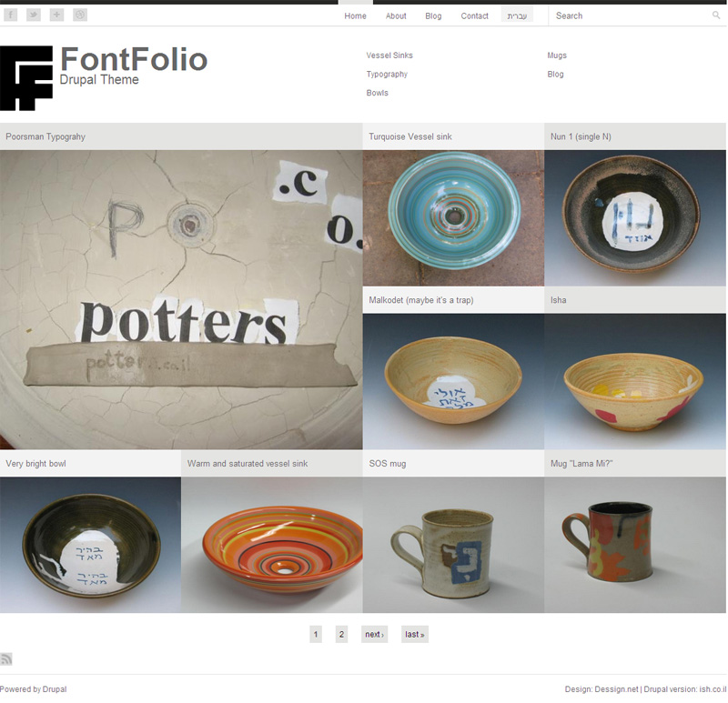
Task: Open the Dribbble social icon
Action: 80,15
